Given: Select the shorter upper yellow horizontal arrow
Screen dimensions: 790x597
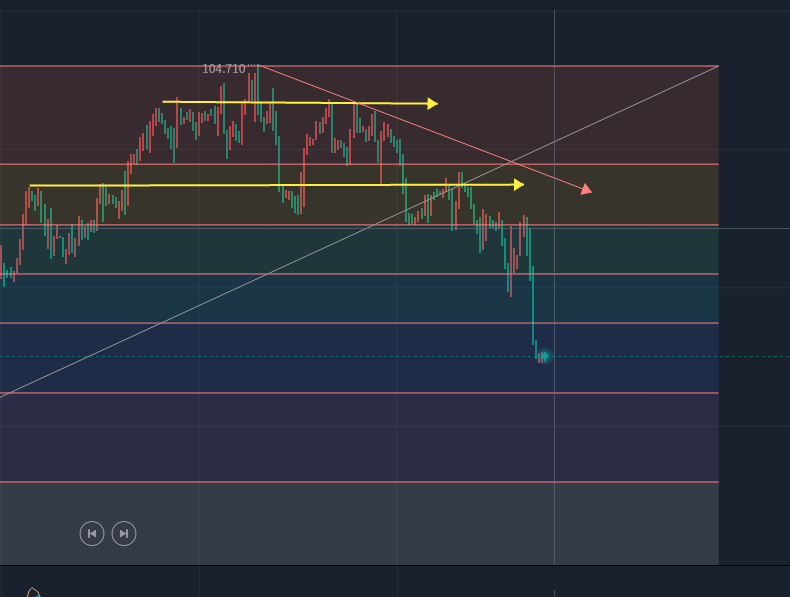Looking at the screenshot, I should pyautogui.click(x=300, y=102).
